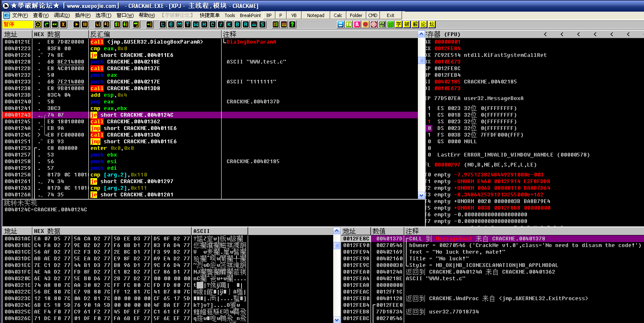Open the 插件(P) menu

click(x=83, y=15)
